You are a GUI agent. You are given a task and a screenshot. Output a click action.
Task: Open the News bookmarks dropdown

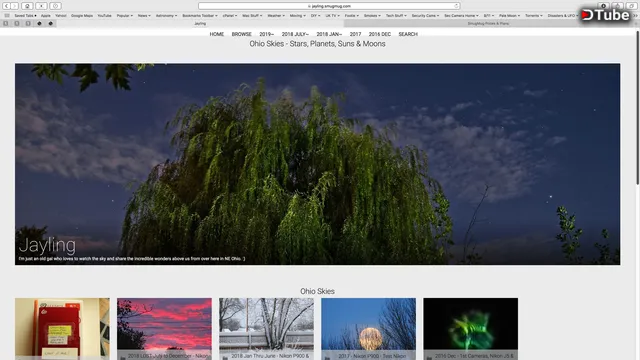[x=144, y=16]
